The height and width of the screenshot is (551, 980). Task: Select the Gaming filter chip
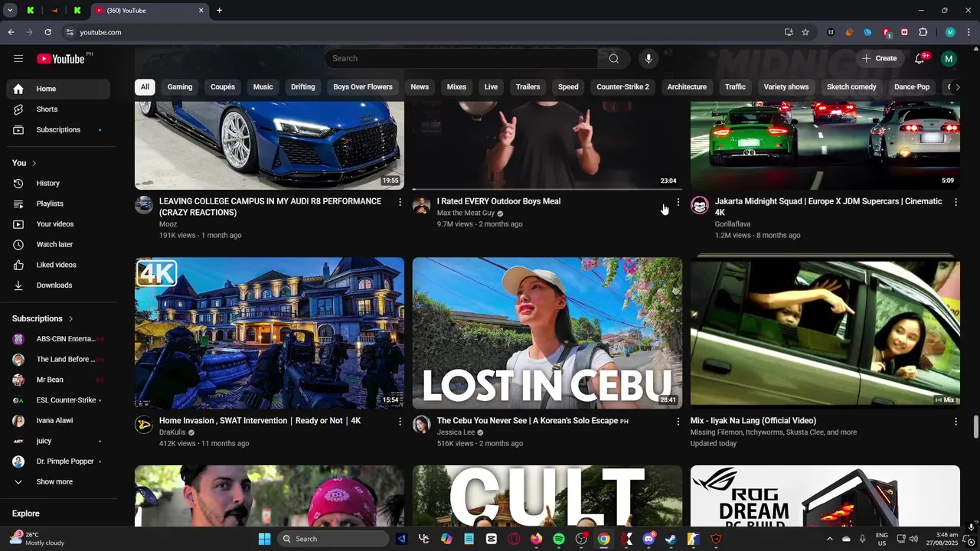coord(180,87)
